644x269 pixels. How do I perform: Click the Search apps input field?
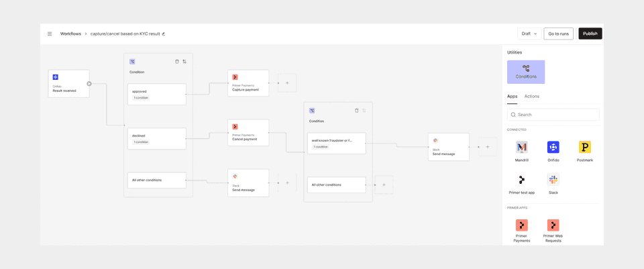pos(553,115)
